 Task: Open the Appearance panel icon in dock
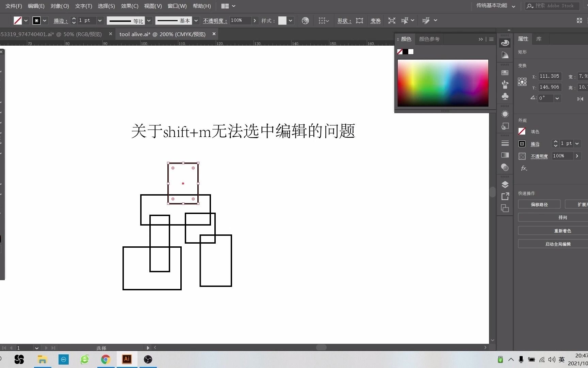point(505,114)
